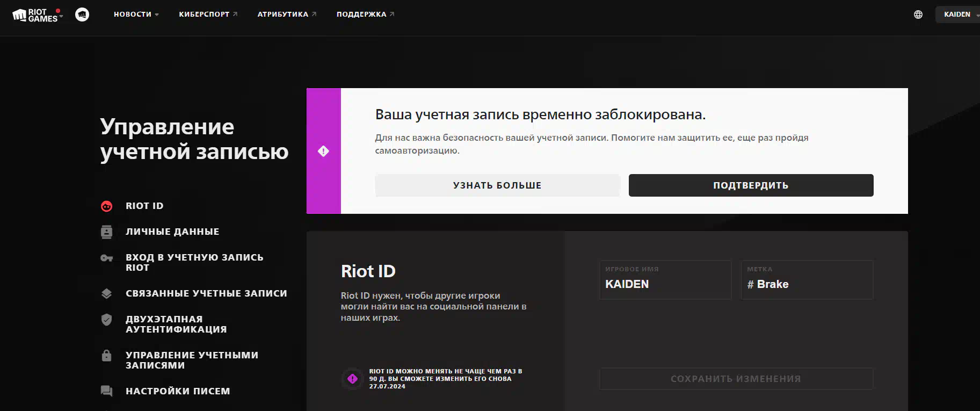Select RIOT ID in the sidebar
Image resolution: width=980 pixels, height=411 pixels.
[144, 206]
